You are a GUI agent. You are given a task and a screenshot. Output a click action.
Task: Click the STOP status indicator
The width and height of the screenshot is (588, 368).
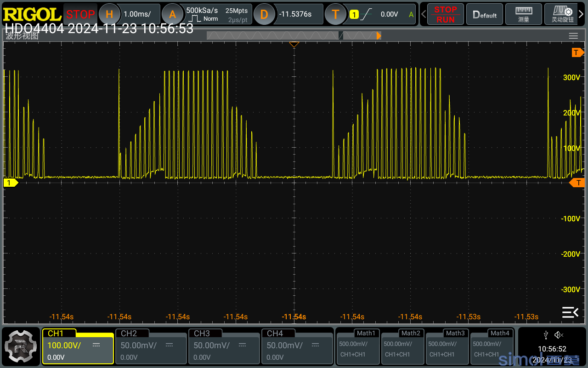pyautogui.click(x=80, y=14)
